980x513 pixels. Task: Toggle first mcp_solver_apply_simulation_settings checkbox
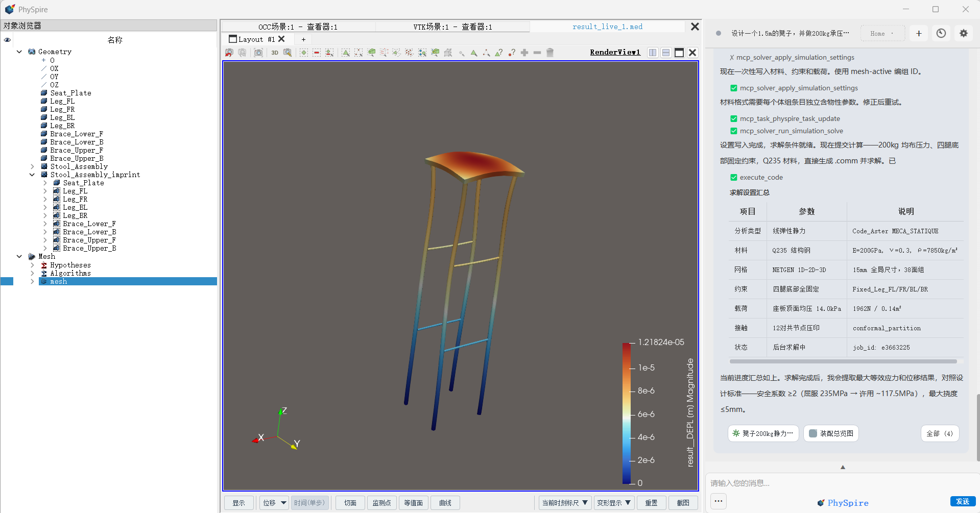[x=734, y=88]
